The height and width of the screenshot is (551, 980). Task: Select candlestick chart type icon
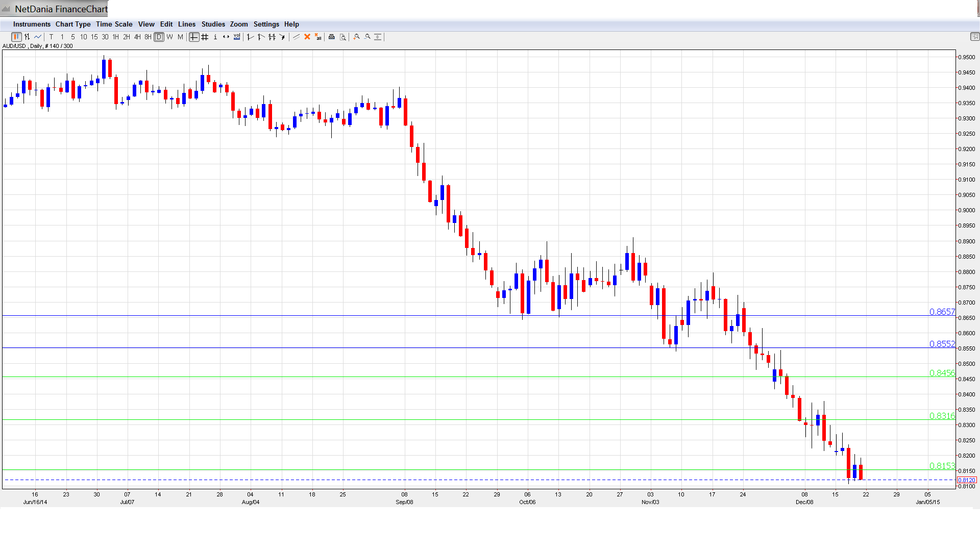coord(16,37)
